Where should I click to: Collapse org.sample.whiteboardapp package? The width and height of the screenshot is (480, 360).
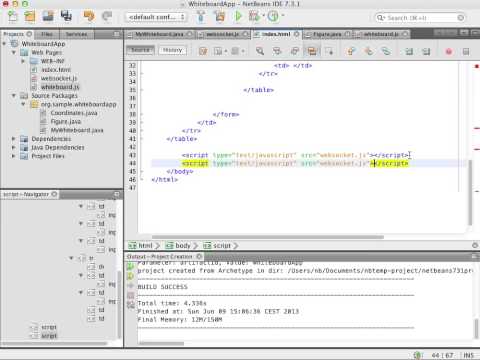point(23,104)
